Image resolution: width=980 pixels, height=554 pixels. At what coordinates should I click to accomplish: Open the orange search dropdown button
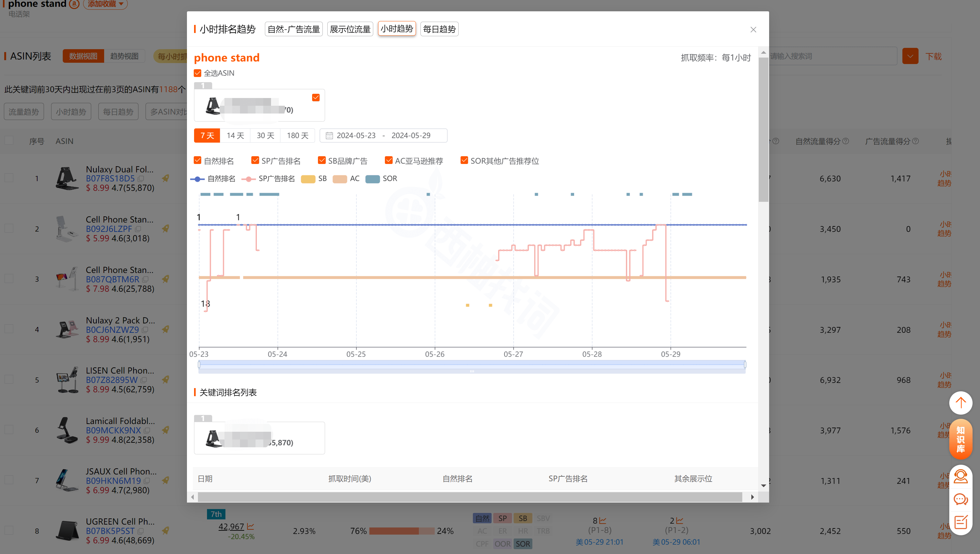[x=910, y=56]
